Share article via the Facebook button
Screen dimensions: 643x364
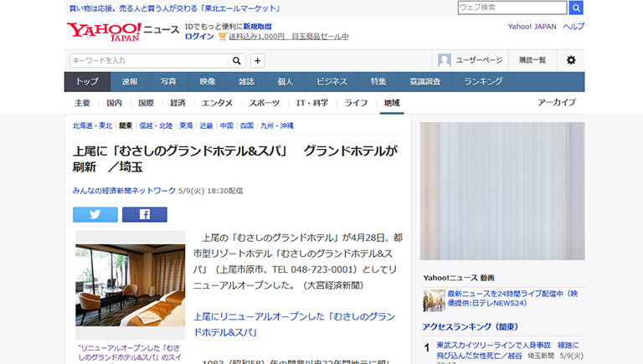click(x=144, y=214)
